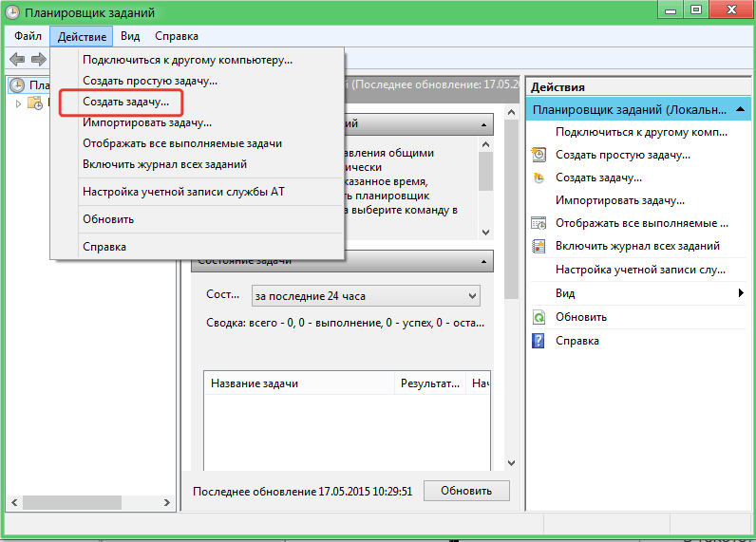This screenshot has width=756, height=542.
Task: Open the Справка menu in menu bar
Action: 177,36
